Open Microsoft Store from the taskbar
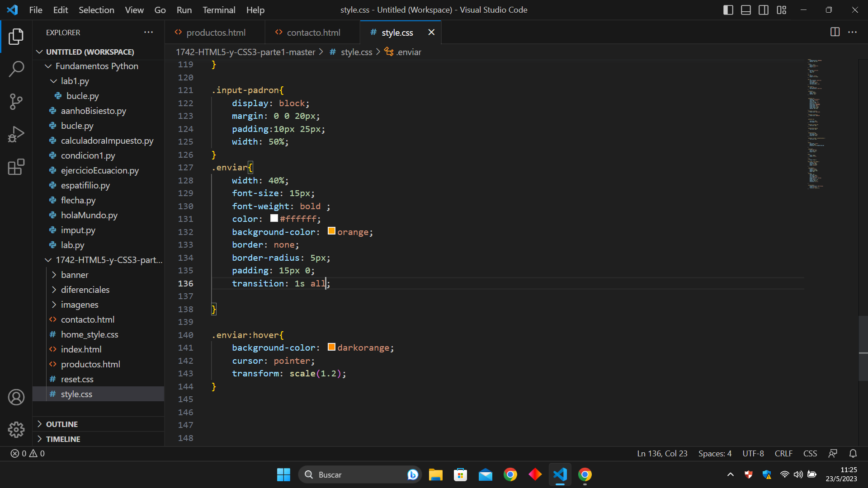The height and width of the screenshot is (488, 868). coord(461,474)
